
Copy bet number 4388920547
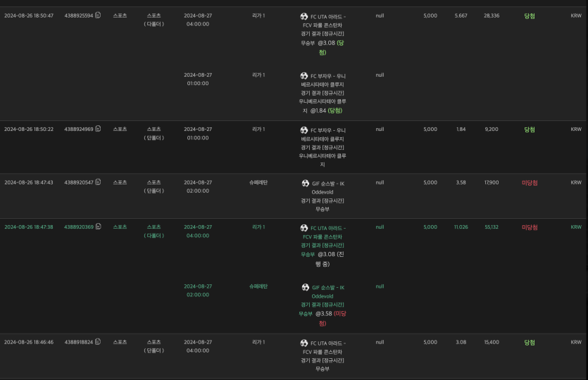[98, 182]
